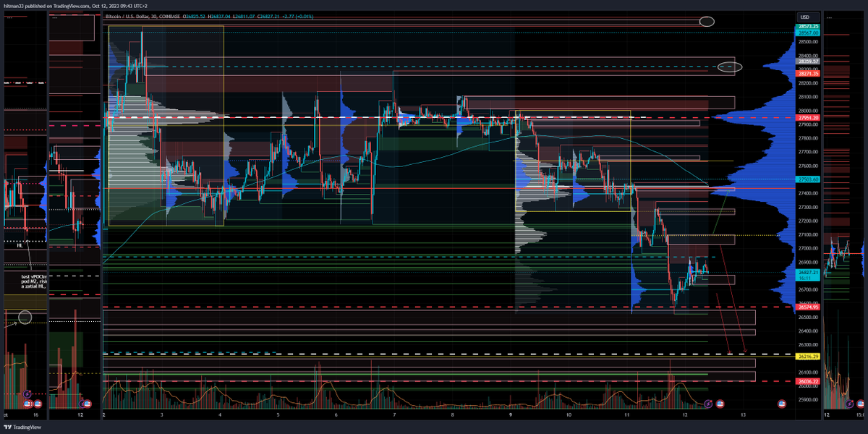The height and width of the screenshot is (434, 868).
Task: Select the HL text label in leftmost chart
Action: click(x=20, y=246)
